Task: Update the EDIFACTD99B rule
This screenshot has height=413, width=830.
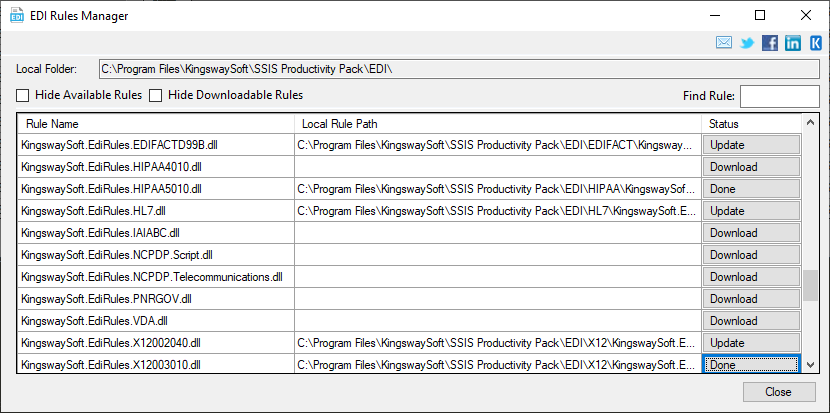Action: tap(752, 145)
